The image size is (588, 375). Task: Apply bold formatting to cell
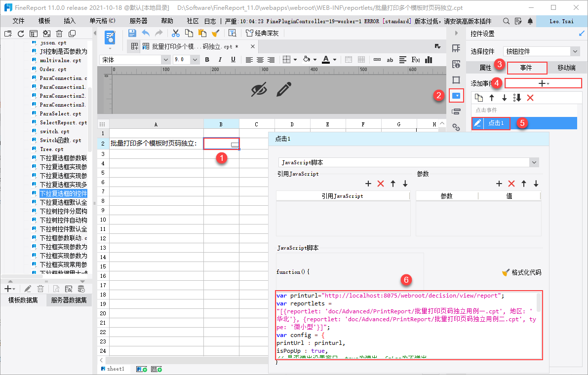(x=207, y=60)
